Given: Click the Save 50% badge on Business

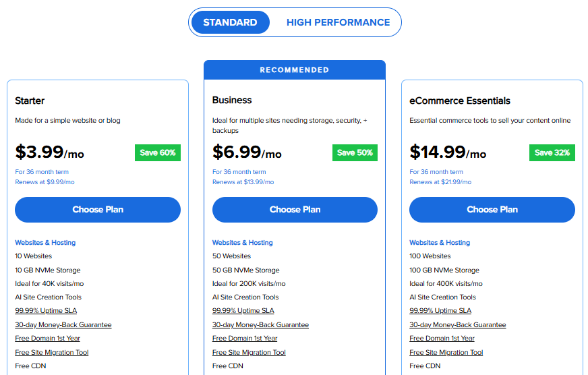Looking at the screenshot, I should click(x=355, y=152).
